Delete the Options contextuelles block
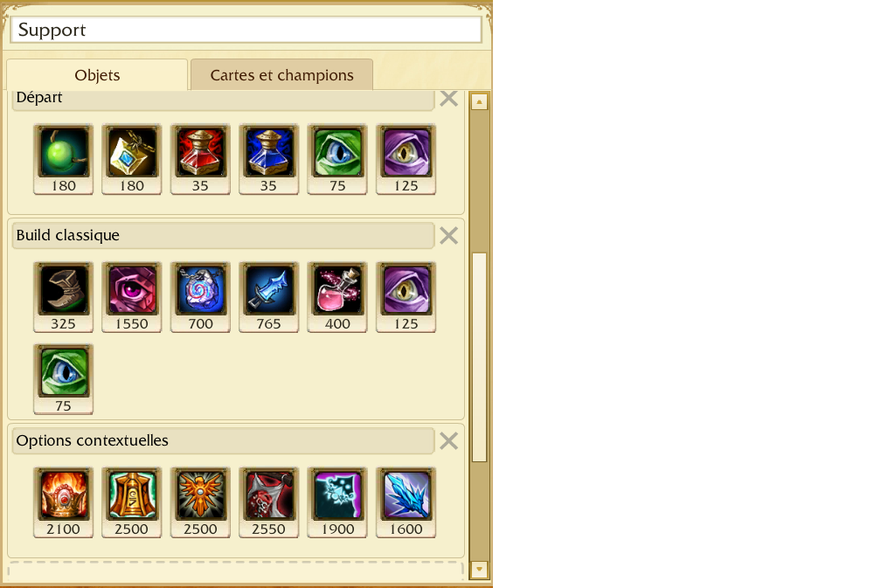 click(x=448, y=441)
